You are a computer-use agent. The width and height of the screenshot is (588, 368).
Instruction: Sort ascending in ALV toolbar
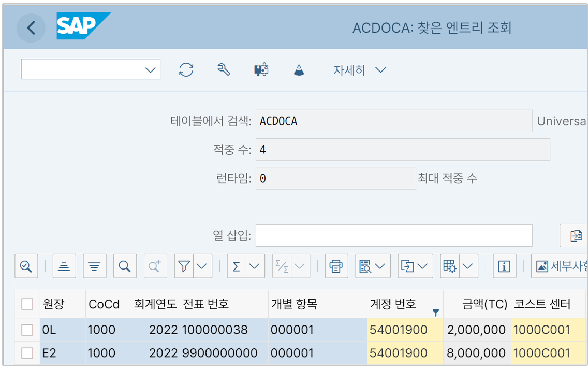pos(64,266)
